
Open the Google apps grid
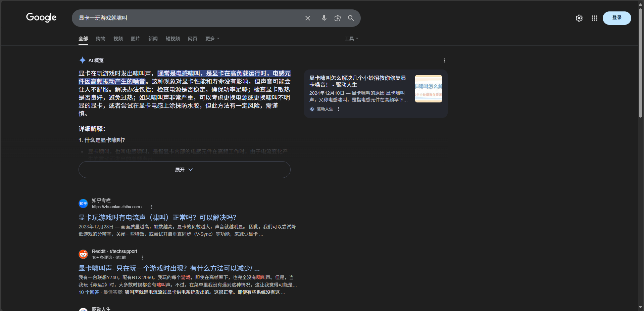[x=594, y=18]
